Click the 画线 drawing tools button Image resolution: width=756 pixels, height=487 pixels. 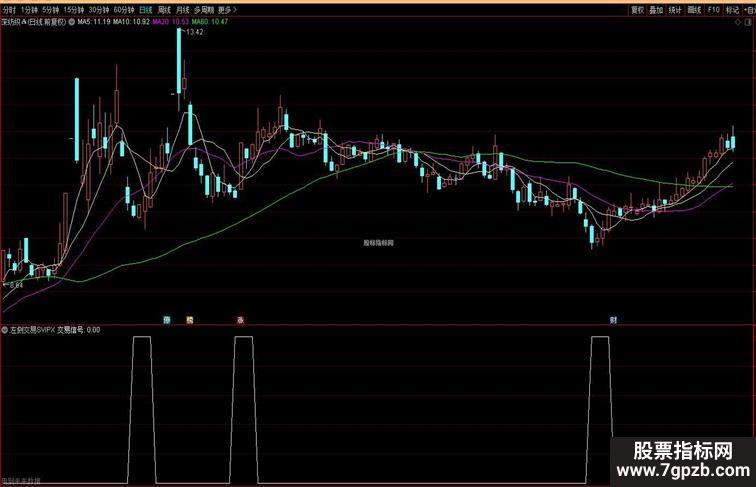[x=694, y=10]
